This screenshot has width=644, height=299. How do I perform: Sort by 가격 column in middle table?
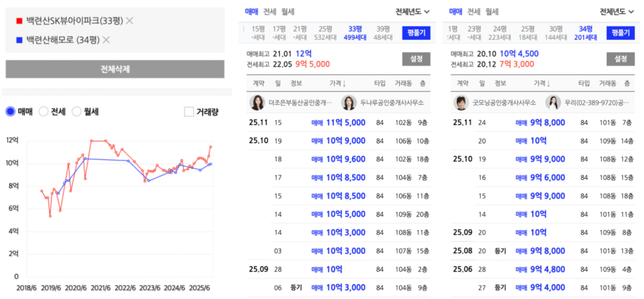click(x=338, y=83)
